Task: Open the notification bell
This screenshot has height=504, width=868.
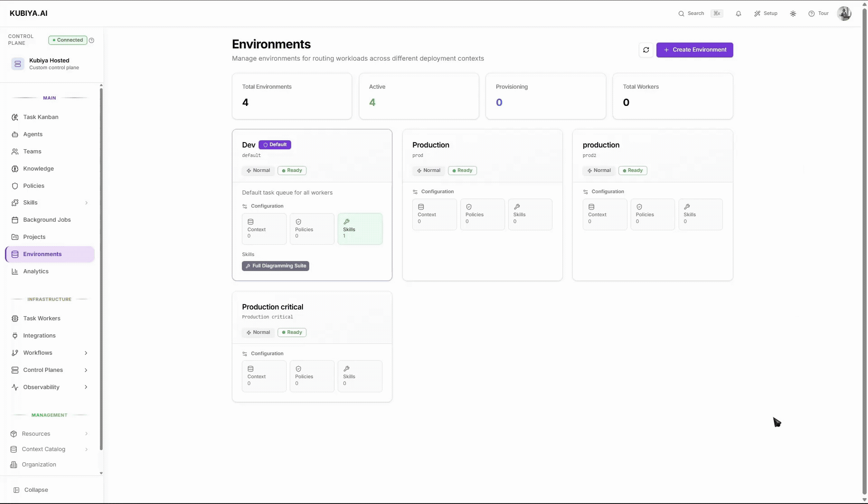Action: [x=738, y=14]
